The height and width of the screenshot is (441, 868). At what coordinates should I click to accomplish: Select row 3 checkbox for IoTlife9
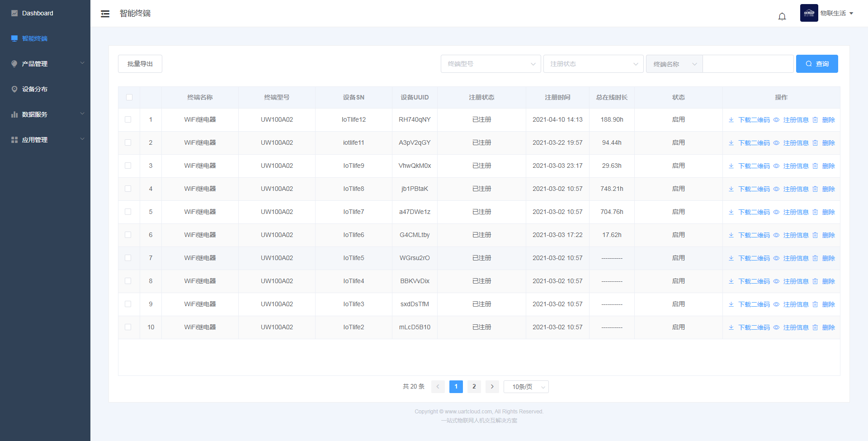coord(128,166)
